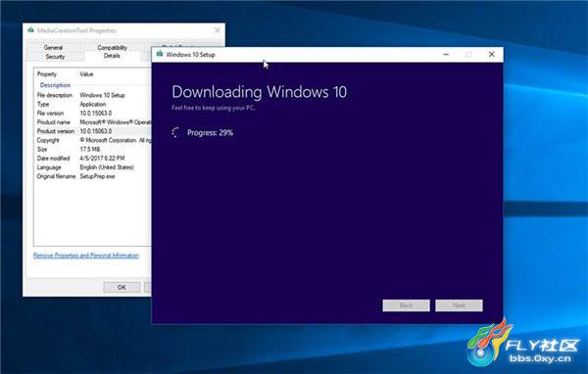This screenshot has width=588, height=374.
Task: Click the Description group heading
Action: (55, 85)
